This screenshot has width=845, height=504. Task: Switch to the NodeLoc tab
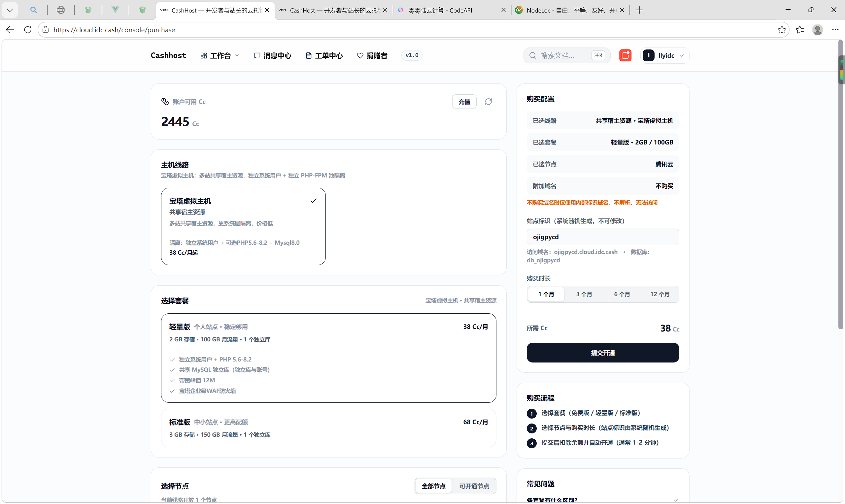tap(570, 10)
